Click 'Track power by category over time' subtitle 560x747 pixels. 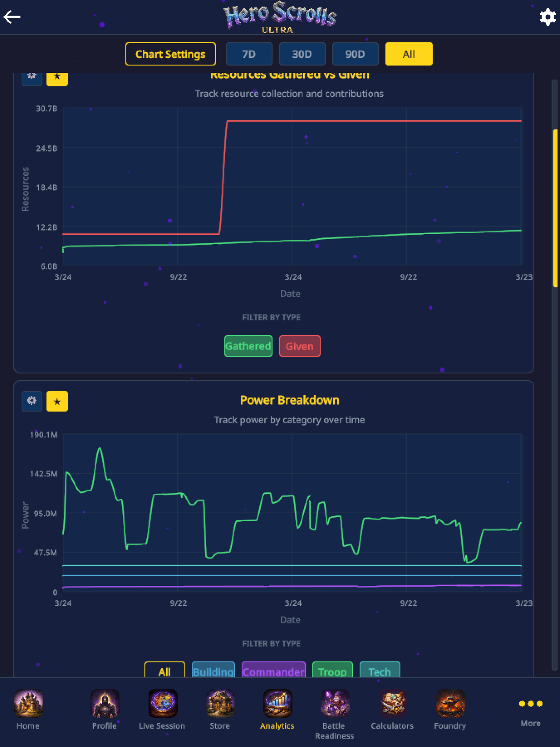click(x=290, y=420)
